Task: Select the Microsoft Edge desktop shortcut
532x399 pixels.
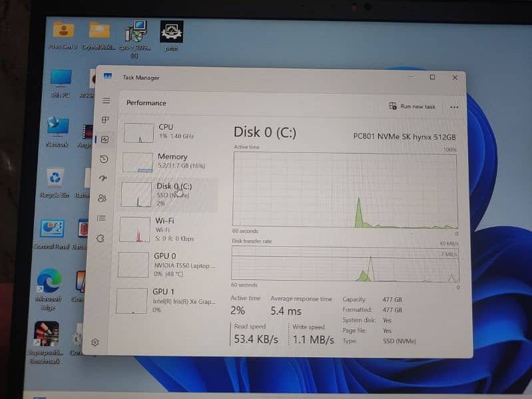Action: [49, 290]
